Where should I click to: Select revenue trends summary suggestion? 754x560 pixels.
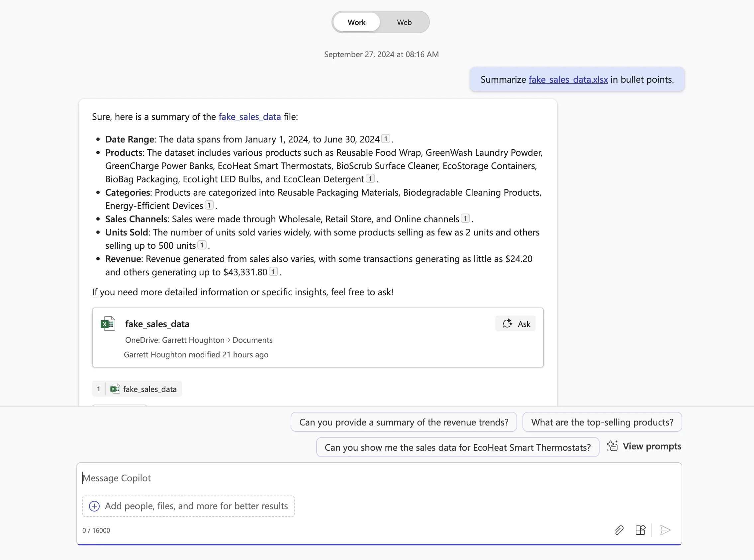[x=404, y=422]
